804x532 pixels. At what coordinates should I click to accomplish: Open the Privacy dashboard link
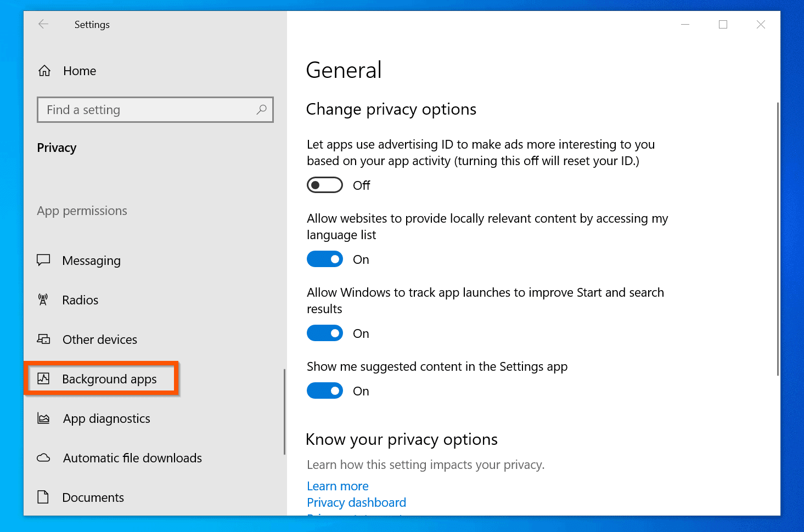(356, 502)
